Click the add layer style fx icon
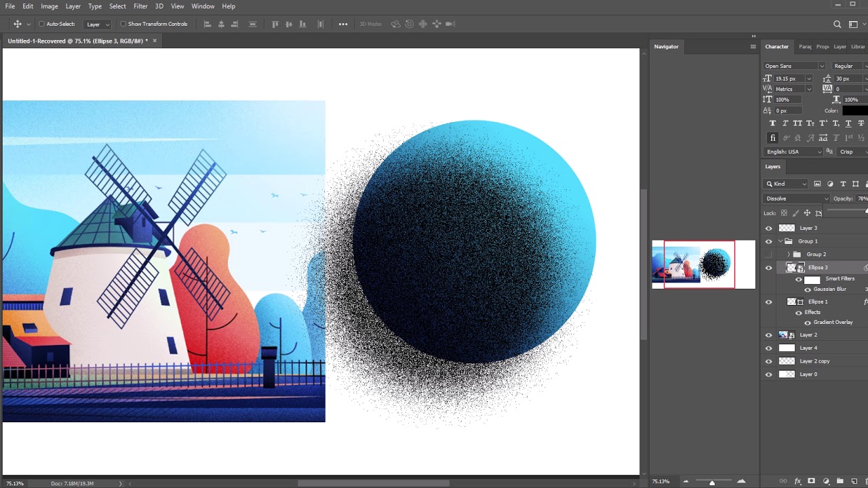The image size is (868, 488). click(x=798, y=481)
